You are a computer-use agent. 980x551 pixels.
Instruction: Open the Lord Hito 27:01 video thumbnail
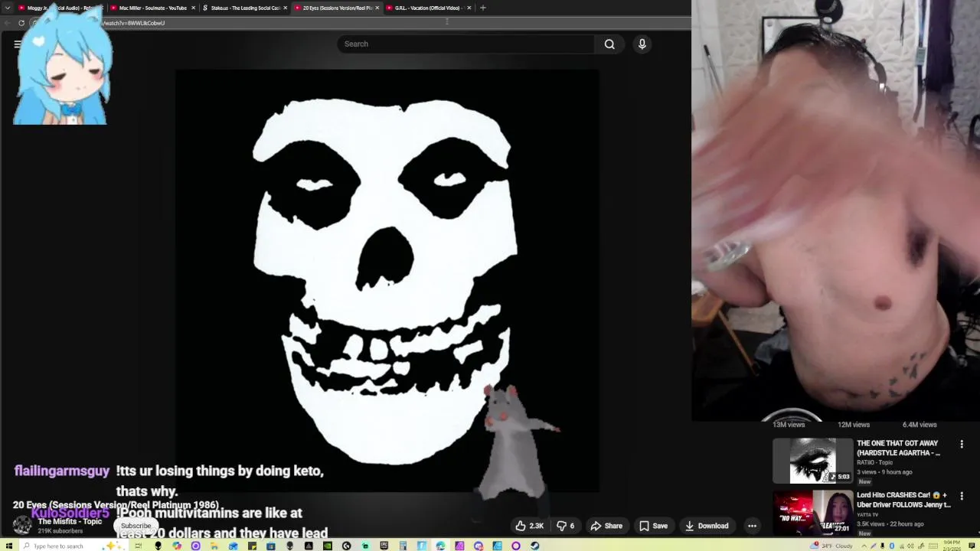click(x=812, y=514)
